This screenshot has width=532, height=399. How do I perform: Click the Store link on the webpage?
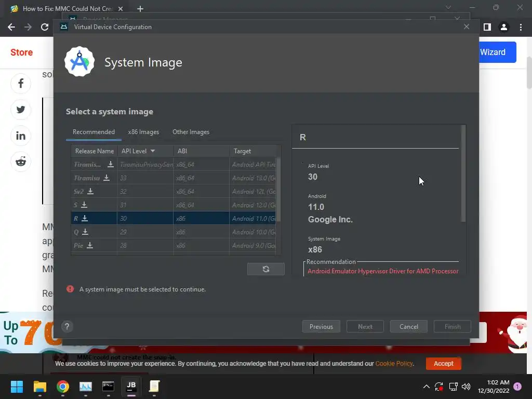coord(21,52)
